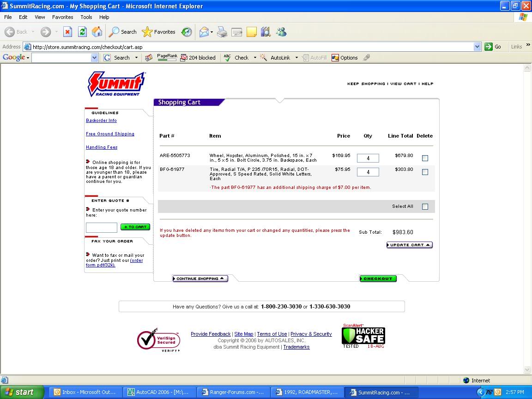Viewport: 532px width, 399px height.
Task: Switch to AutoCAD 2006 taskbar button
Action: 159,392
